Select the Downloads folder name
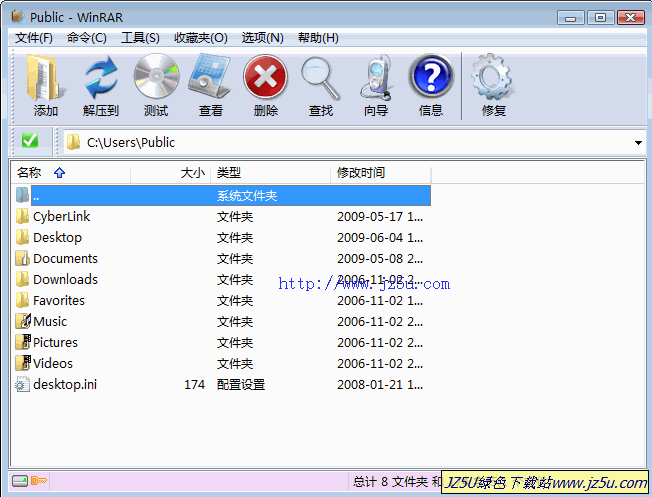The image size is (652, 497). coord(65,279)
